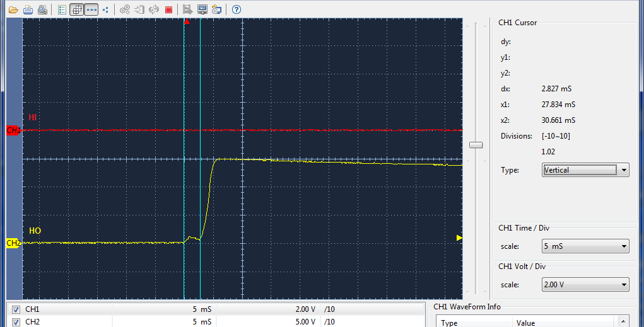Switch to dots display mode
This screenshot has width=644, height=327.
click(x=105, y=9)
